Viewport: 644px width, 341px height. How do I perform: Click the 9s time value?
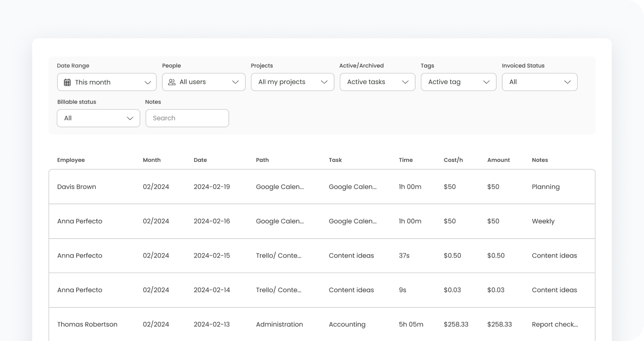(403, 290)
